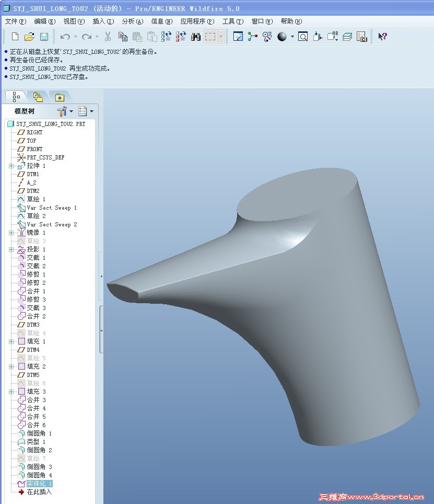Click the Regeneration Manager icon
This screenshot has height=504, width=434.
[181, 36]
